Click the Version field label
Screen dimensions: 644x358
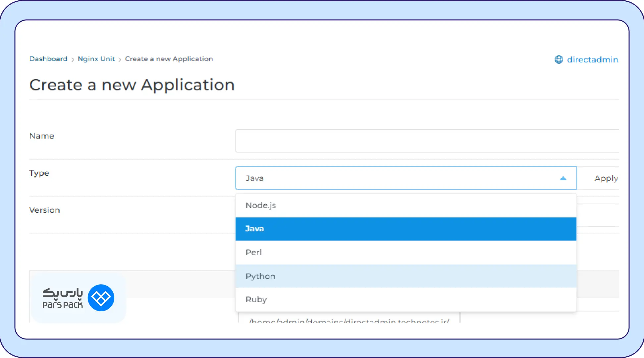(44, 210)
